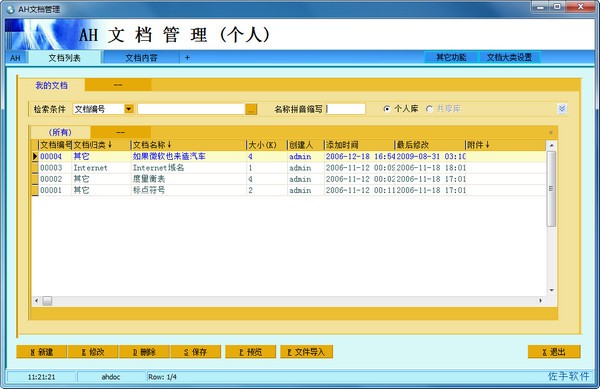This screenshot has height=389, width=600.
Task: Click the plus tab to add
Action: (x=187, y=57)
